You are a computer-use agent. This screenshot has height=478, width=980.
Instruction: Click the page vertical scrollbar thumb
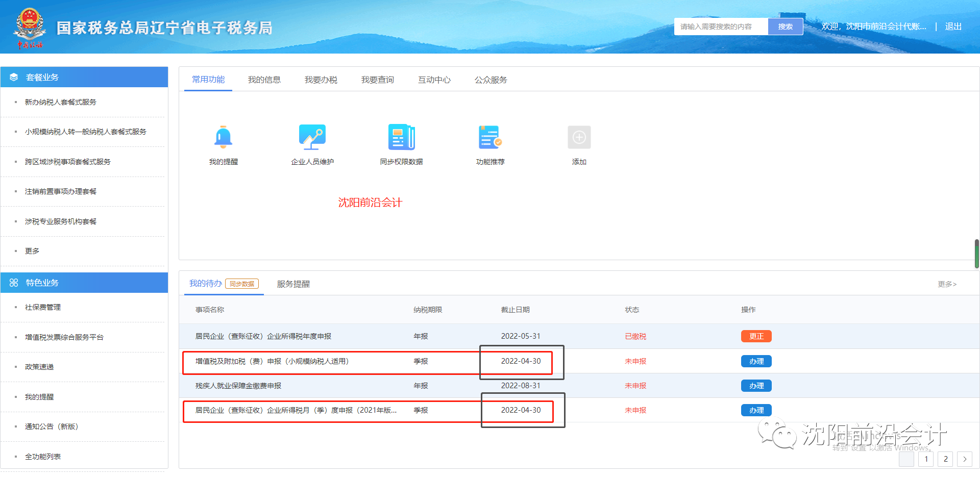[977, 254]
